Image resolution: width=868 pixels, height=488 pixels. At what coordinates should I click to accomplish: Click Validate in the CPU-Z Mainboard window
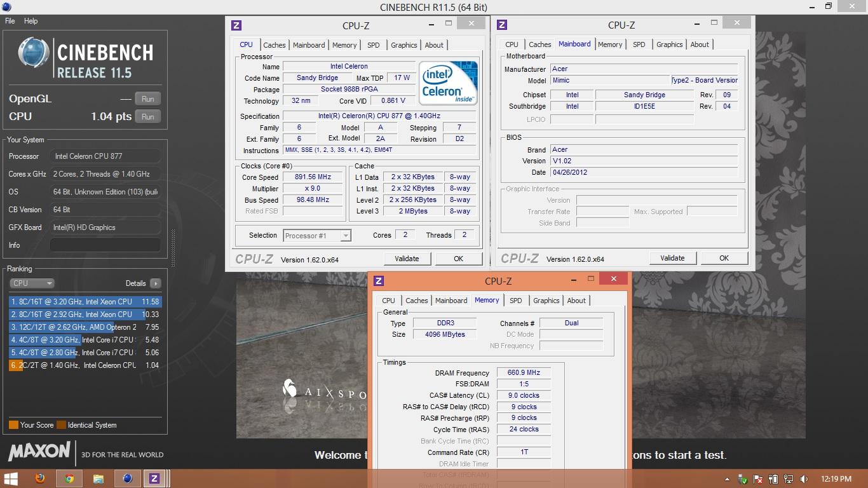pyautogui.click(x=672, y=258)
